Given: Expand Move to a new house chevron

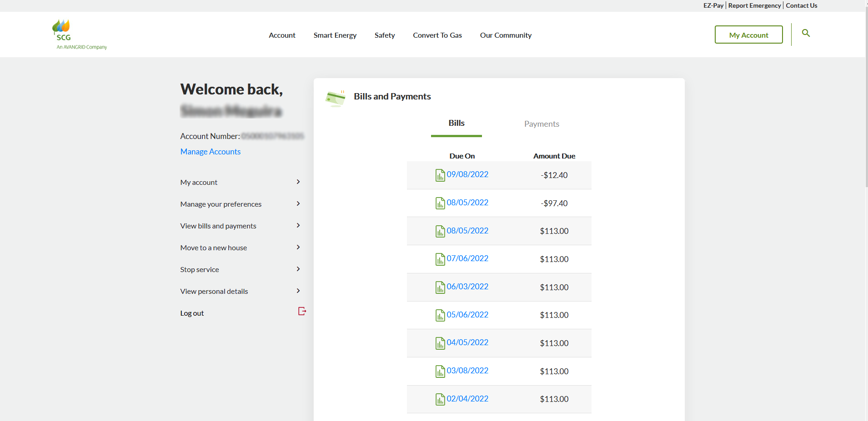Looking at the screenshot, I should (298, 247).
